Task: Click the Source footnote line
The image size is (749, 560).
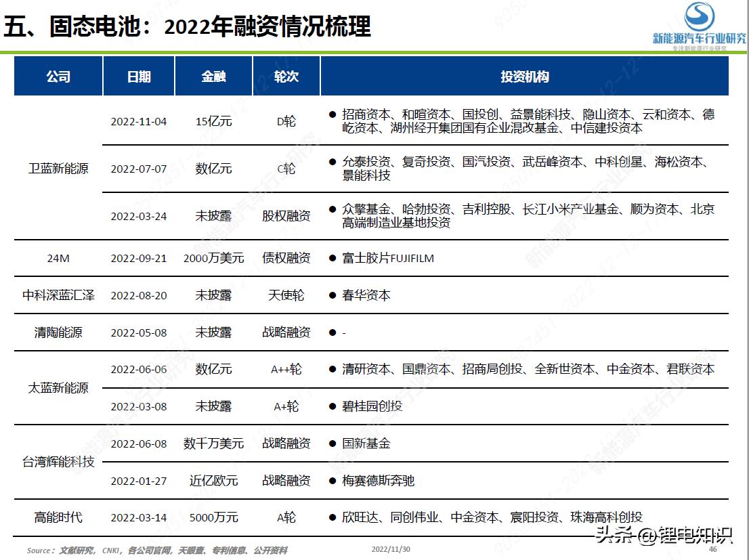Action: (x=156, y=551)
